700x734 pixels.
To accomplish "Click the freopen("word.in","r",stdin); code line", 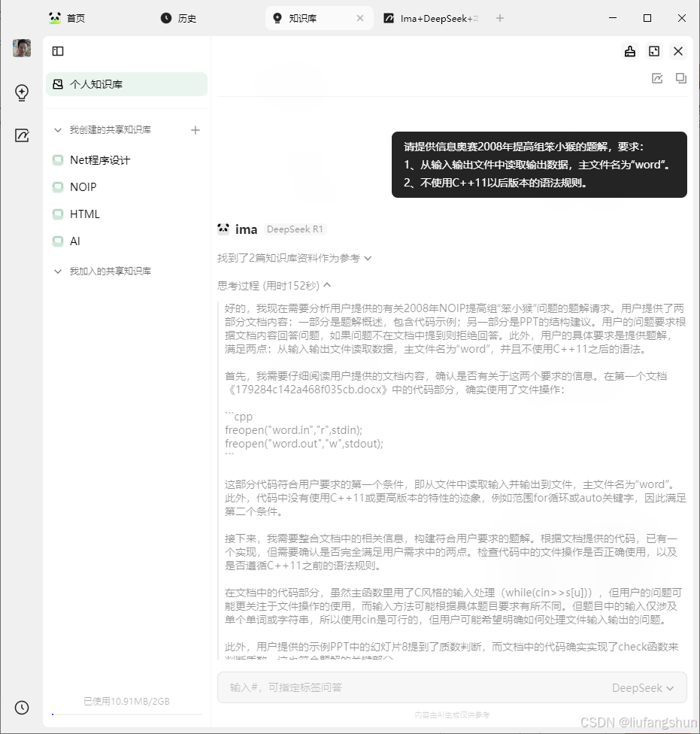I will pos(293,430).
